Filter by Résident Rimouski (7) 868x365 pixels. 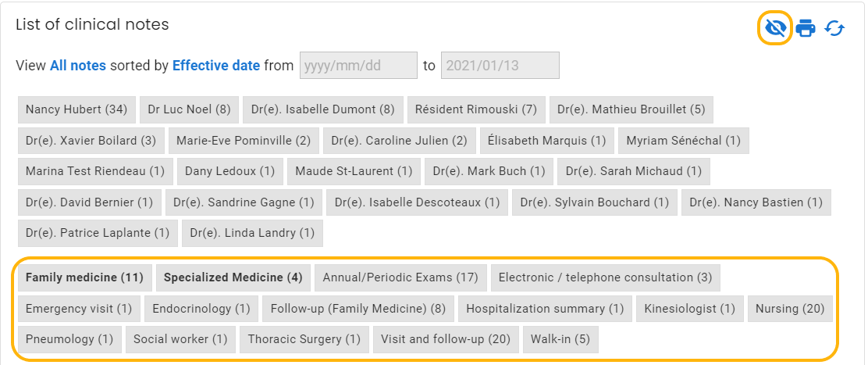(x=476, y=109)
